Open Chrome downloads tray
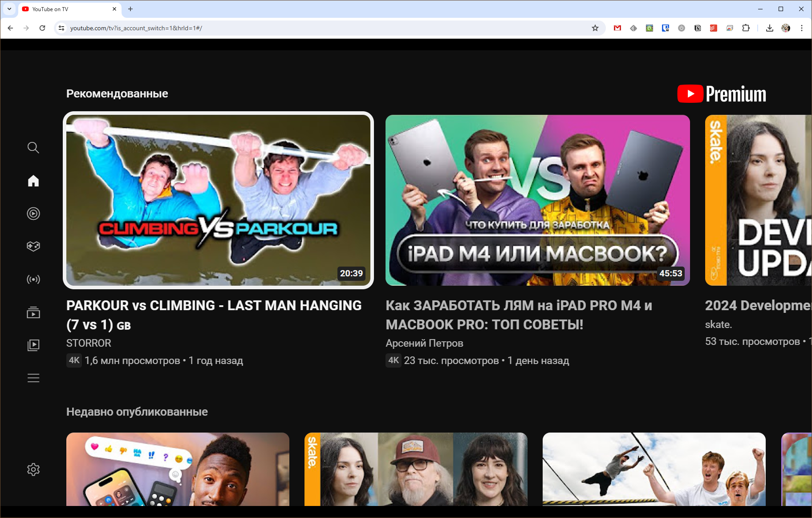This screenshot has width=812, height=518. point(770,28)
